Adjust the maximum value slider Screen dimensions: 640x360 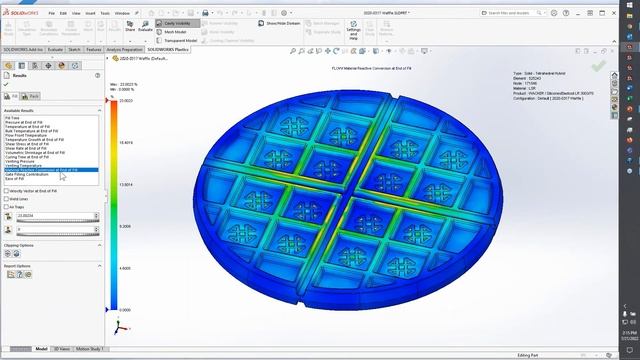[58, 221]
